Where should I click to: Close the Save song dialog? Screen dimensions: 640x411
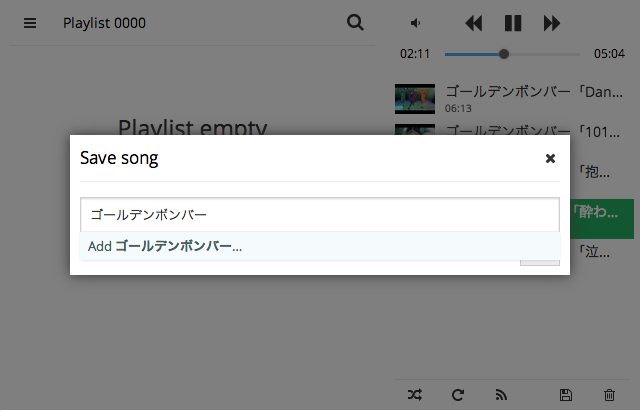(550, 158)
